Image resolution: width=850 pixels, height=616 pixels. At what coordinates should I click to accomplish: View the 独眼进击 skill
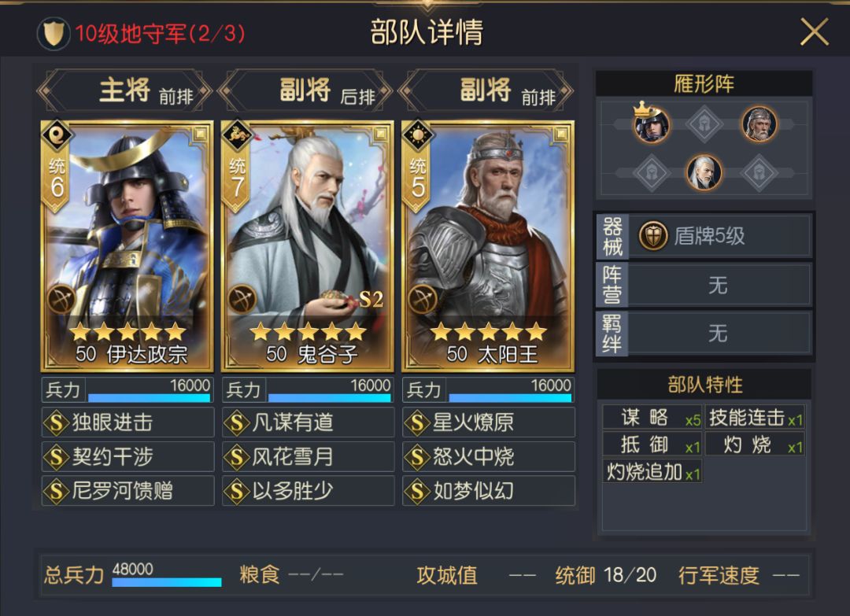point(128,422)
